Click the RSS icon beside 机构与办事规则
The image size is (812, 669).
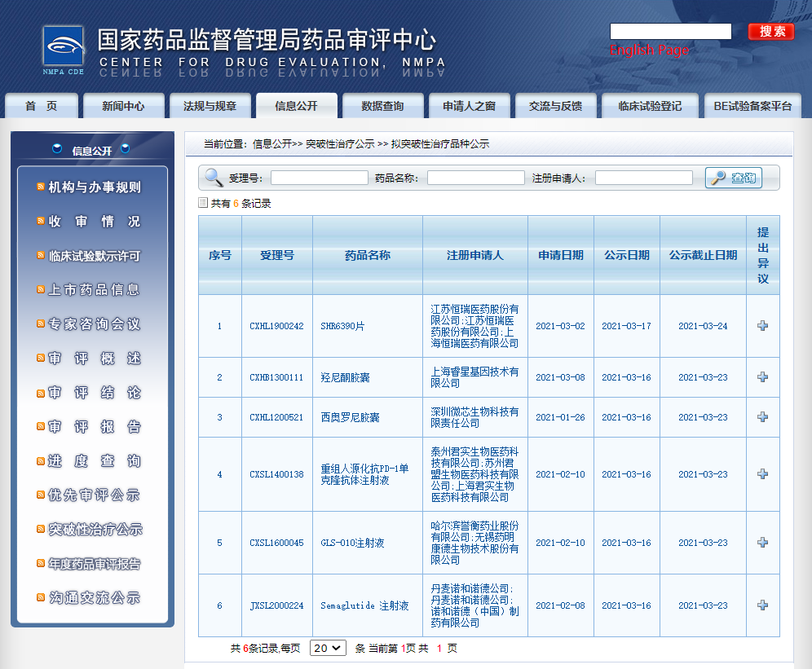[41, 187]
